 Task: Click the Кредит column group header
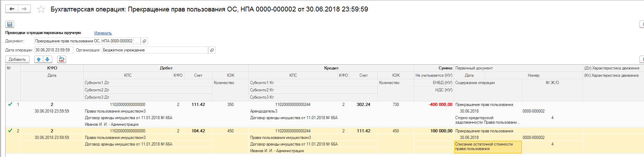click(331, 68)
